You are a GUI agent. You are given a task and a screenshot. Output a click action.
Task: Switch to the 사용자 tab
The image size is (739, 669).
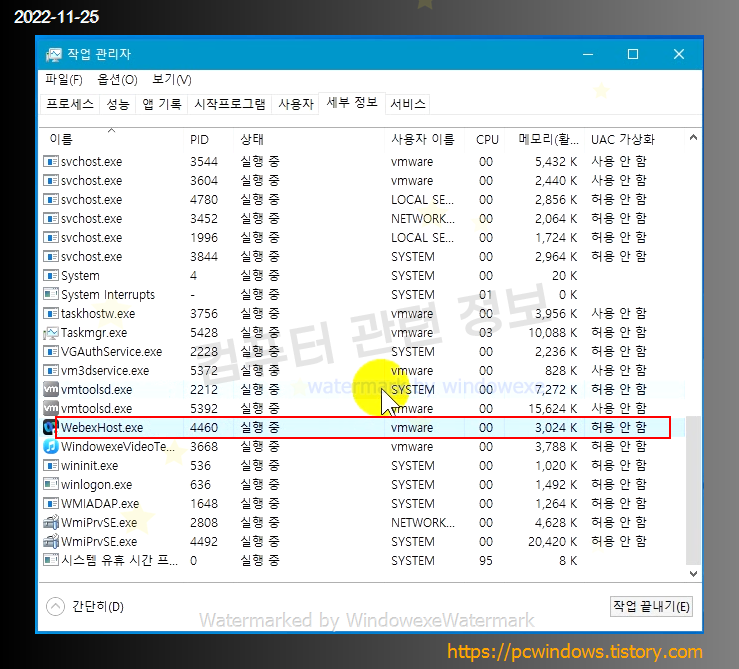coord(296,104)
